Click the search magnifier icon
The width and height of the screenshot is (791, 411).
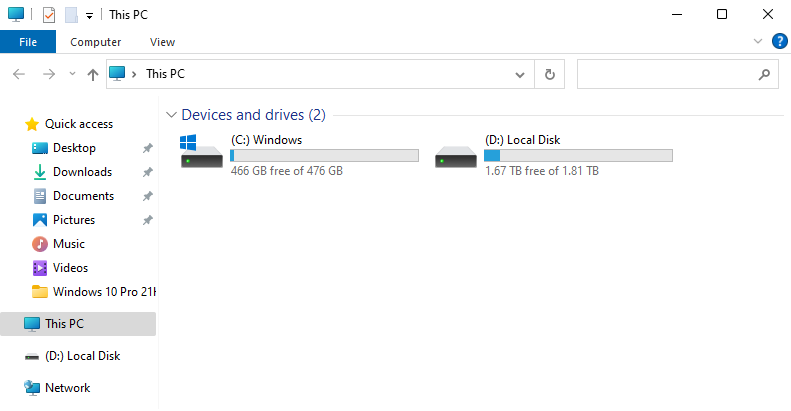tap(764, 75)
